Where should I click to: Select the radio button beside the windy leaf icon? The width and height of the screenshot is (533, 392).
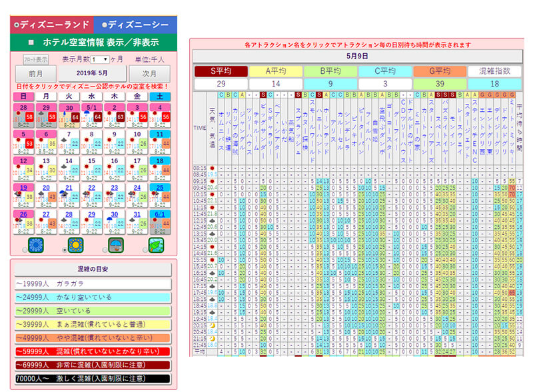coord(145,250)
